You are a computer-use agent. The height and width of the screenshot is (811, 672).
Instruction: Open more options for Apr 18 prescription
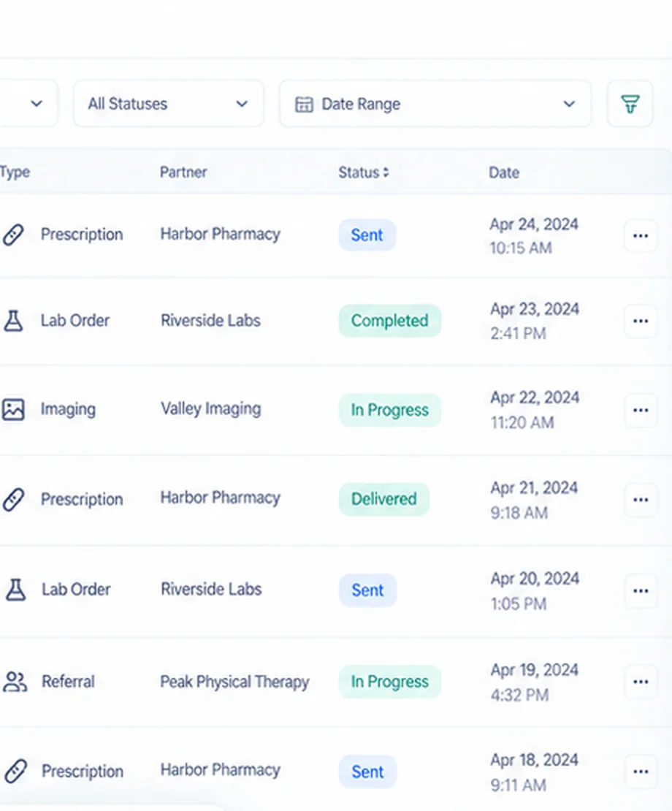coord(641,772)
